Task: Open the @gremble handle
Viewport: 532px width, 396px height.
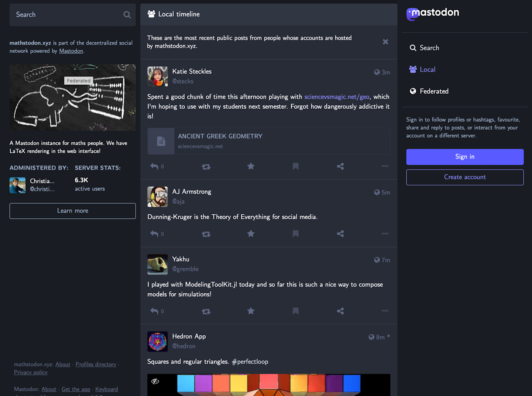Action: [185, 269]
